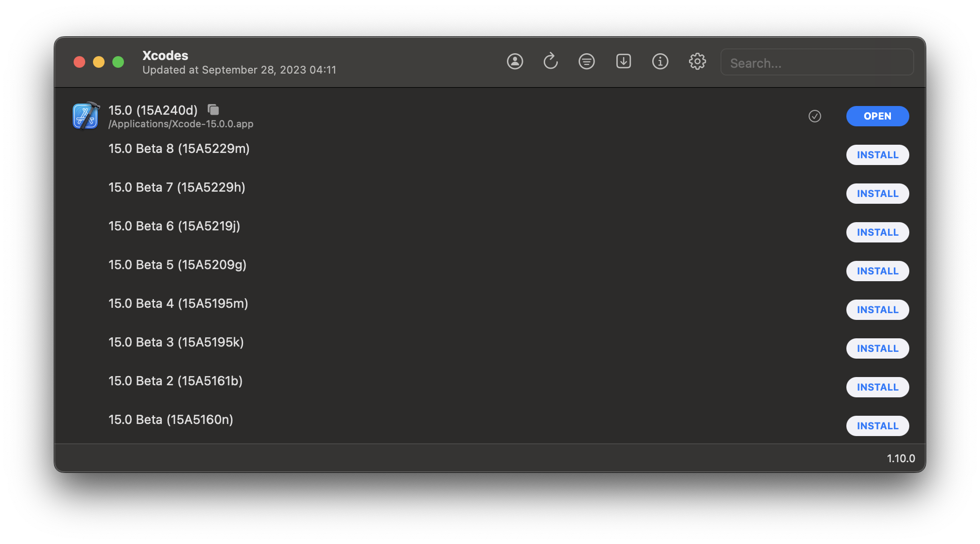Screen dimensions: 980x544
Task: Install Xcode 15.0 Beta 3
Action: (x=877, y=348)
